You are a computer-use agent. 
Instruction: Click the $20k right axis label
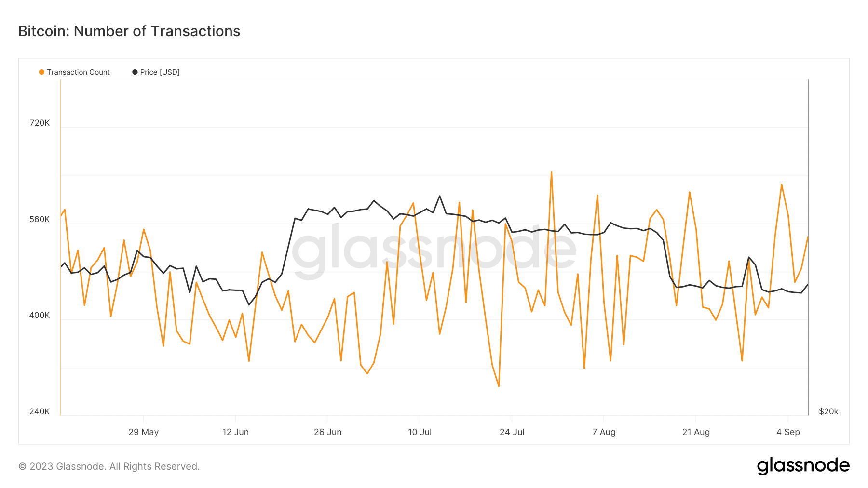click(828, 411)
